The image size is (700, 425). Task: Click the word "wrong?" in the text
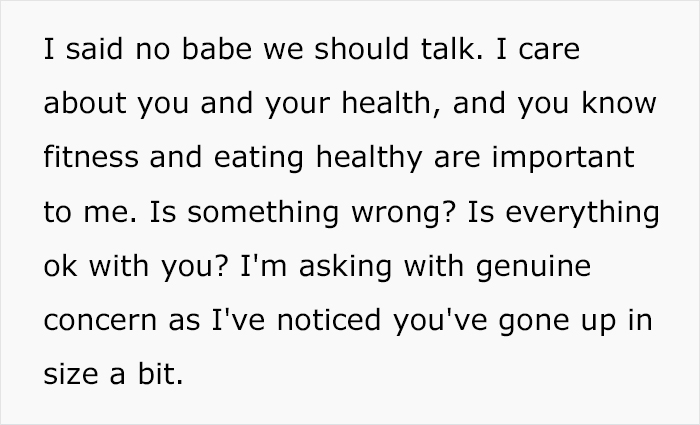coord(403,213)
